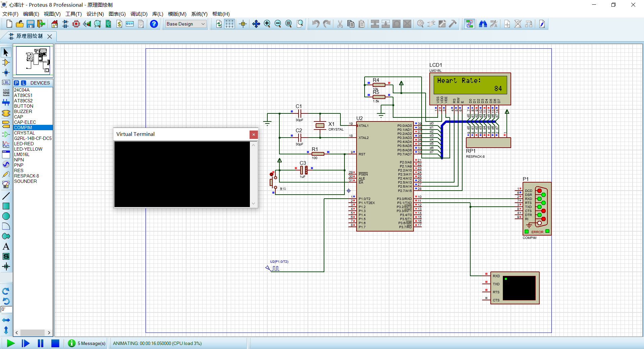The width and height of the screenshot is (644, 349).
Task: Cut selection with the scissors icon
Action: (x=340, y=24)
